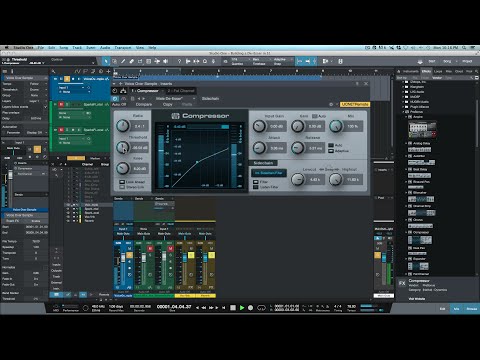The image size is (480, 360).
Task: Click the insert routing icon beside Compressor tab
Action: point(123,91)
